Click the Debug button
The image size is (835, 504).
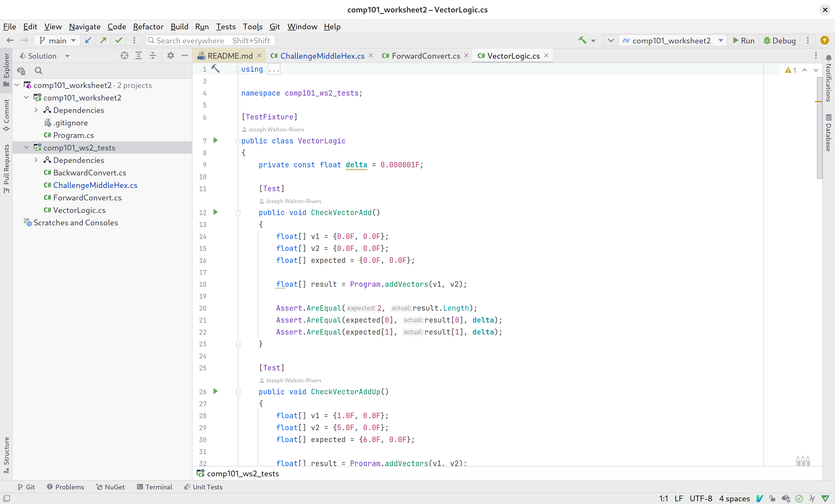(x=780, y=40)
